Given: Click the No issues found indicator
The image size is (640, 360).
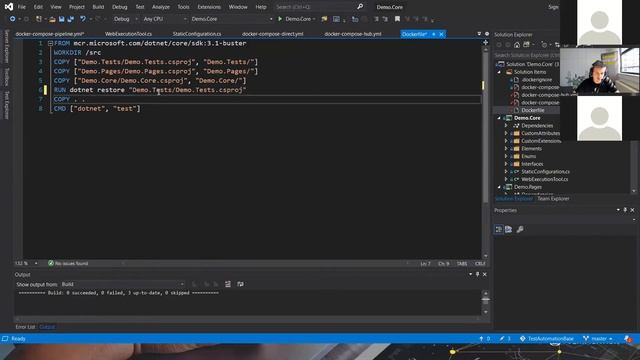Looking at the screenshot, I should point(68,264).
